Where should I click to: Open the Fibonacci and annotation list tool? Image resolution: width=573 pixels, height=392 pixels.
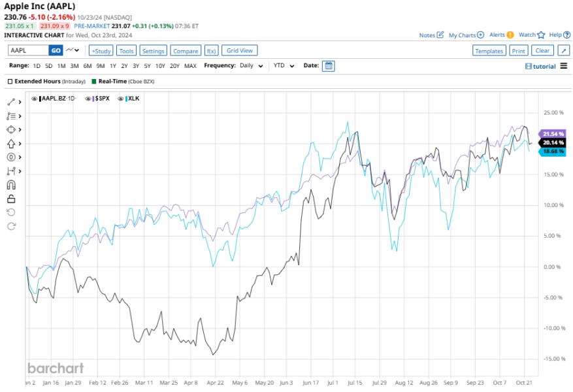pos(11,116)
